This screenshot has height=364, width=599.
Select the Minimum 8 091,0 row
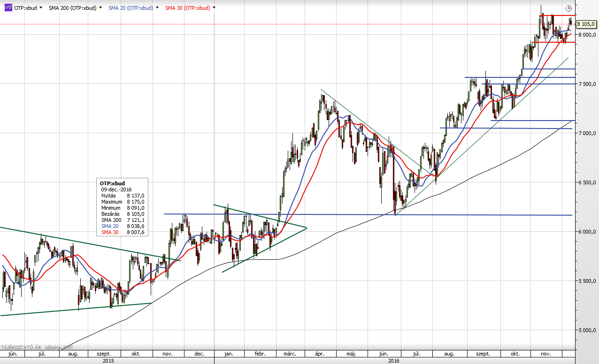click(x=123, y=208)
